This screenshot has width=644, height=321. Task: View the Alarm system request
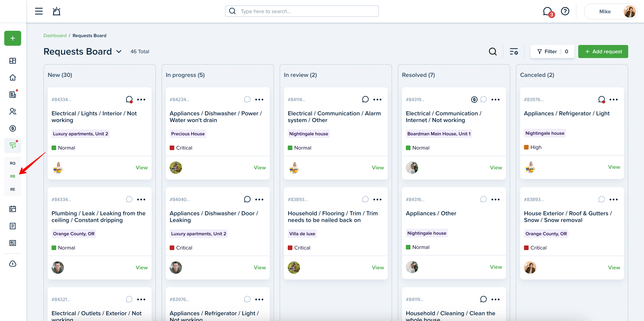[x=378, y=168]
